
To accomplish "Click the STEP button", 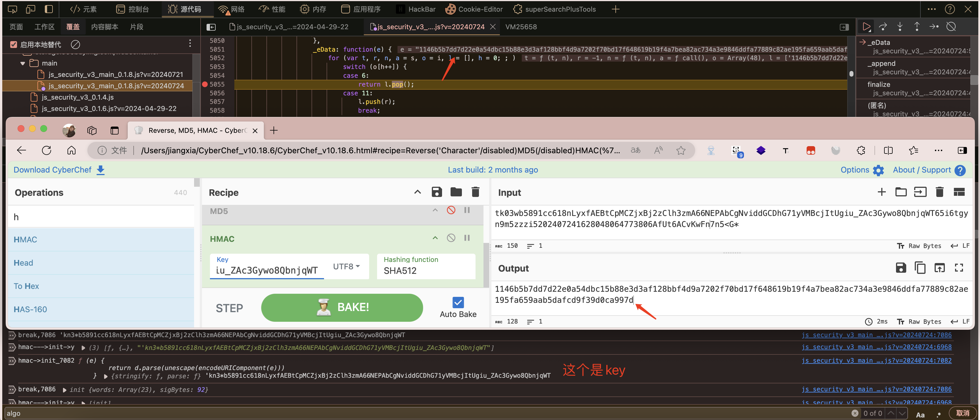I will tap(229, 308).
